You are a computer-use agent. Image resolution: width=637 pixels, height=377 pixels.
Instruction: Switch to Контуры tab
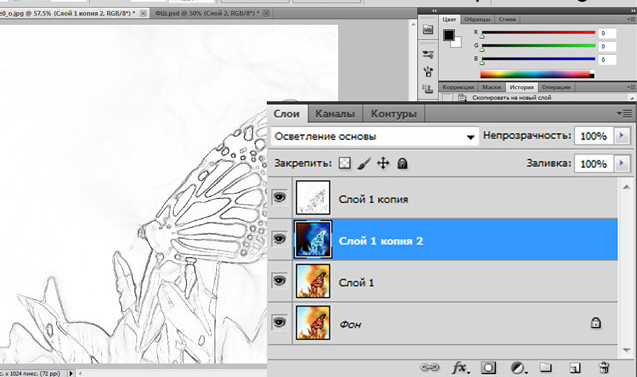pos(394,114)
